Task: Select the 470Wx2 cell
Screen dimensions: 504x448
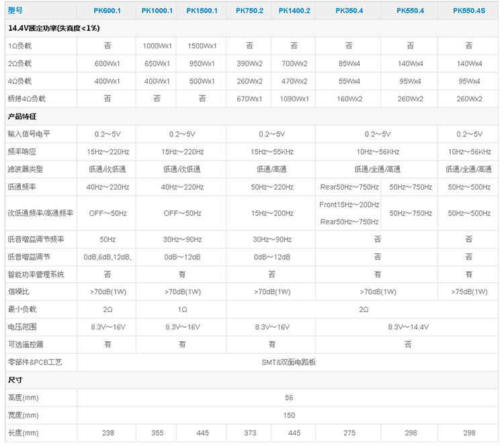Action: click(x=294, y=81)
